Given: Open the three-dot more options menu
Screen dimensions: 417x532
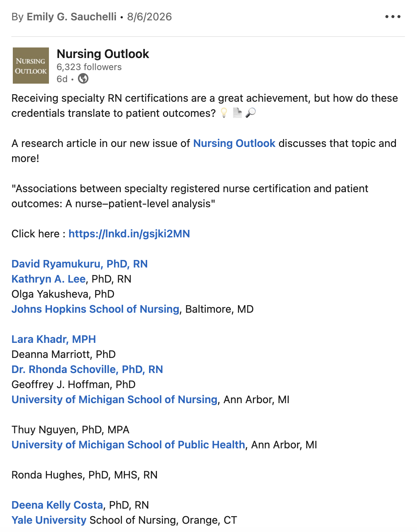Looking at the screenshot, I should 393,17.
